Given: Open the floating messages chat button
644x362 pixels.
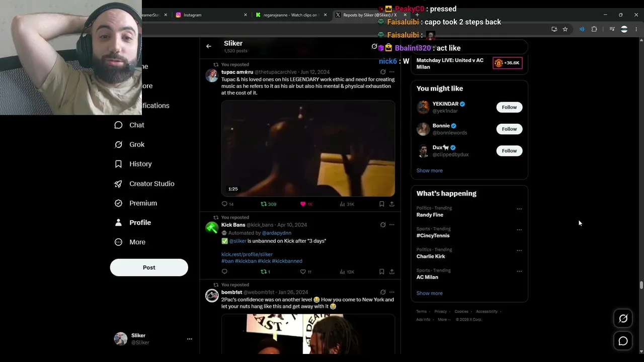Looking at the screenshot, I should [x=623, y=341].
